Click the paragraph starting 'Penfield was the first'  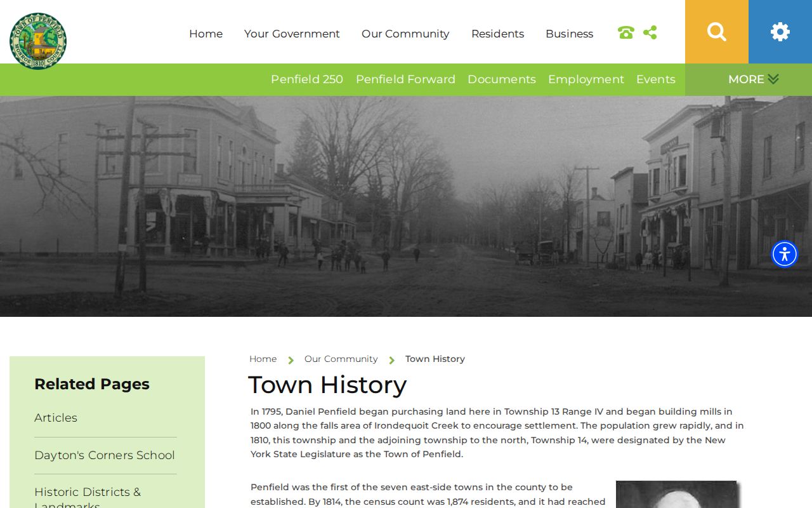pyautogui.click(x=428, y=495)
